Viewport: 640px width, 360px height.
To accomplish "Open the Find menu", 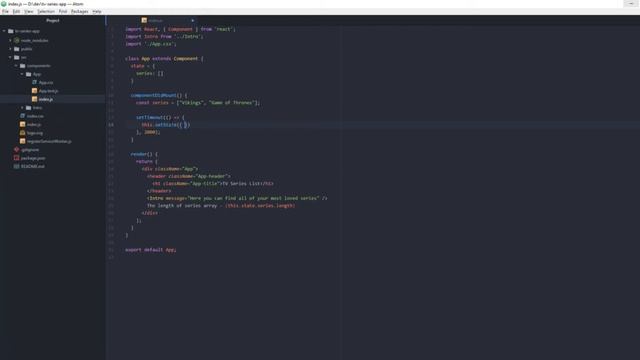I will (63, 11).
